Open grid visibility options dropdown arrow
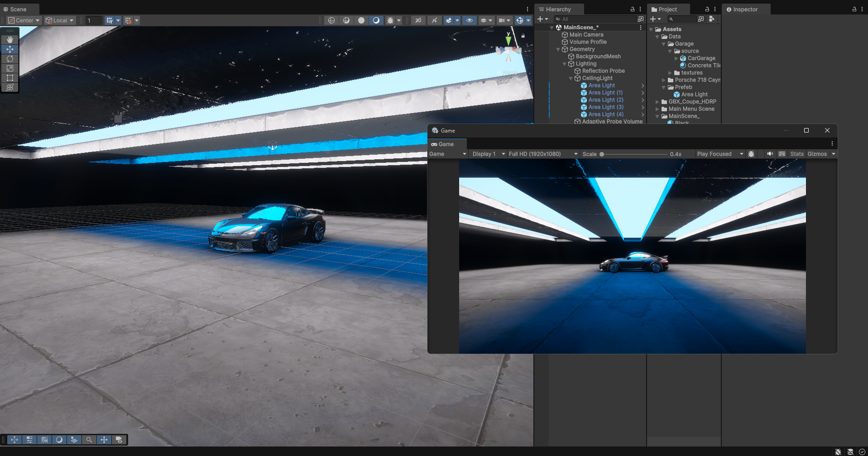The image size is (868, 456). 118,20
